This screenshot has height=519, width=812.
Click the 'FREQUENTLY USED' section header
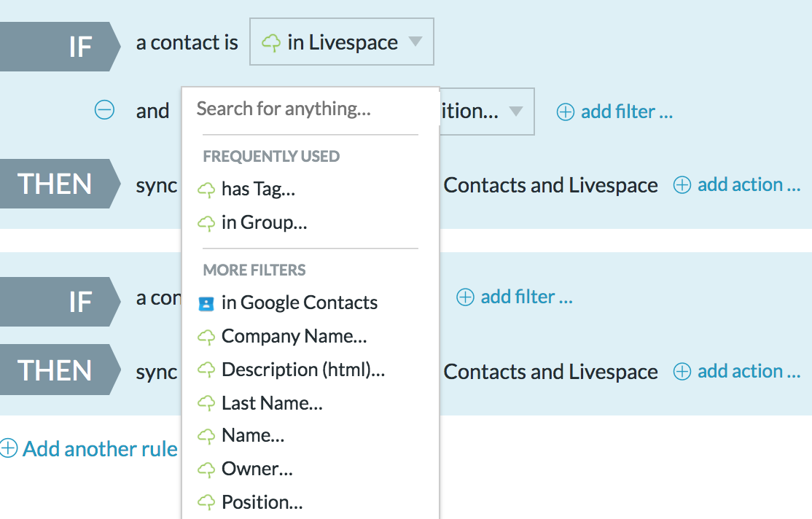[271, 157]
